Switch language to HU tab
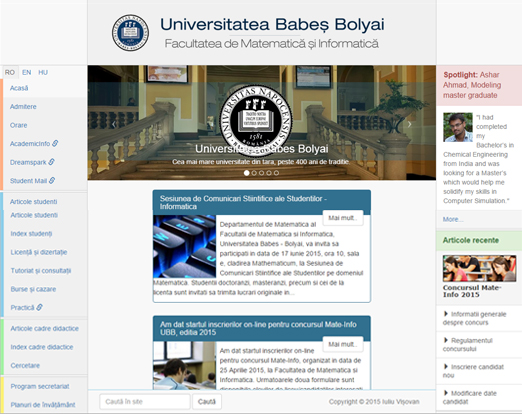The width and height of the screenshot is (522, 414). (43, 72)
